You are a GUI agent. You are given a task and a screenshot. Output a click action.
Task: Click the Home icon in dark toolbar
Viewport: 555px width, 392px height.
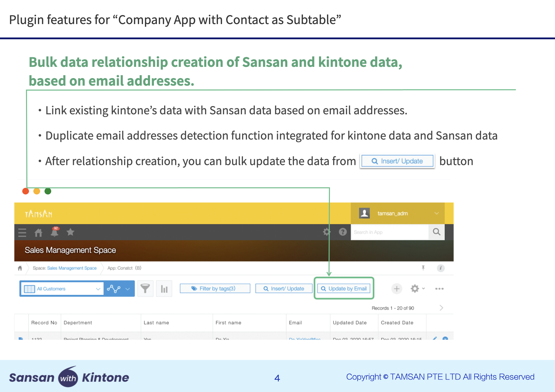click(39, 233)
